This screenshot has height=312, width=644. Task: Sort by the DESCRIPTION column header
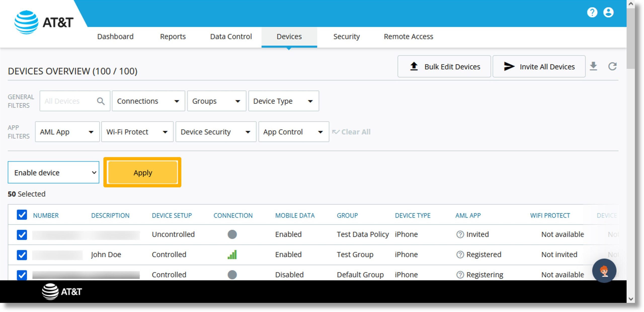tap(110, 216)
